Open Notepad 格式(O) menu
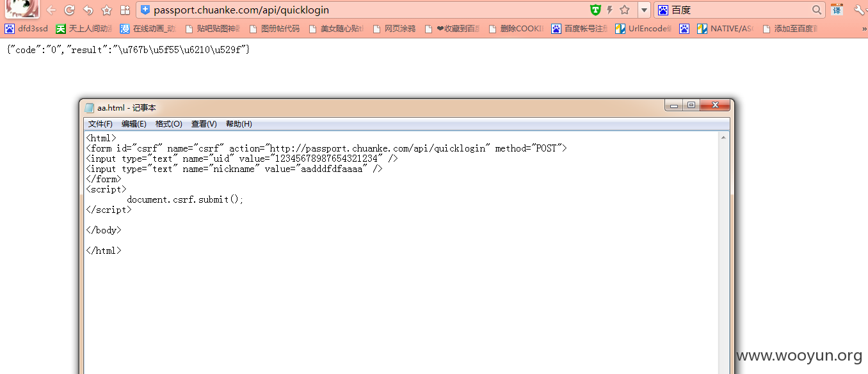Screen dimensions: 868x374 tap(169, 124)
